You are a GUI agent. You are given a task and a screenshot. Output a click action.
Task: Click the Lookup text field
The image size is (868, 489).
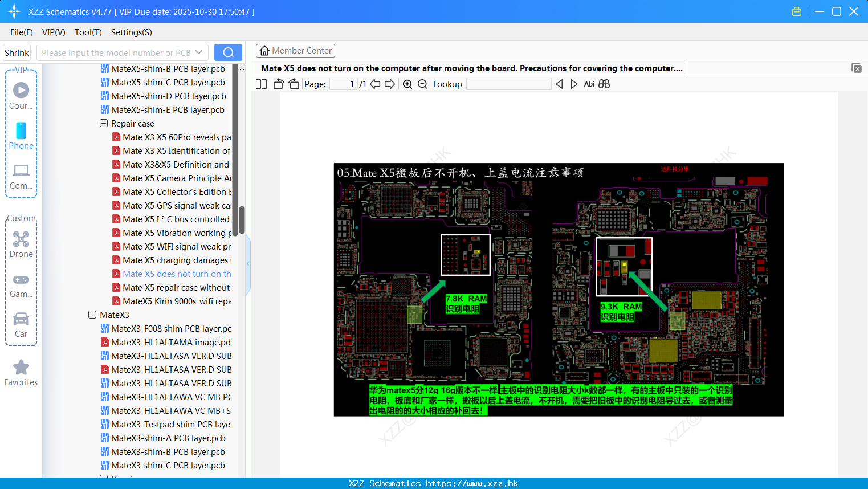coord(508,84)
